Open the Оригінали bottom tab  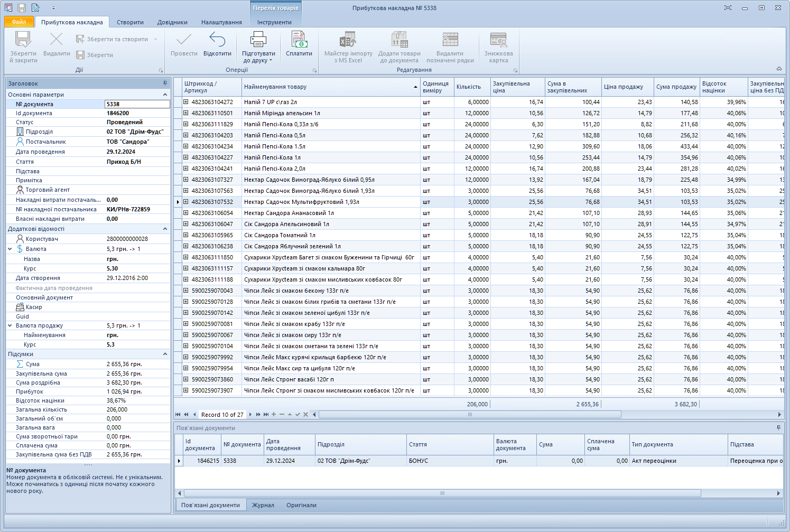301,505
